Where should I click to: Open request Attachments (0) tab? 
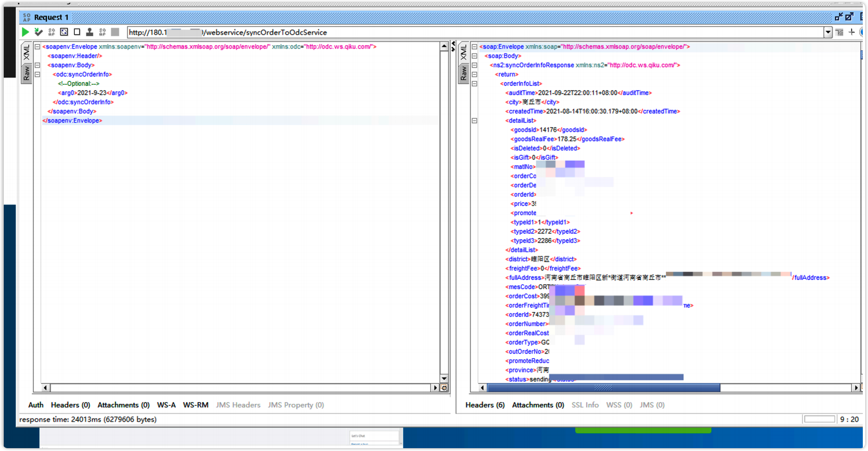pyautogui.click(x=123, y=405)
